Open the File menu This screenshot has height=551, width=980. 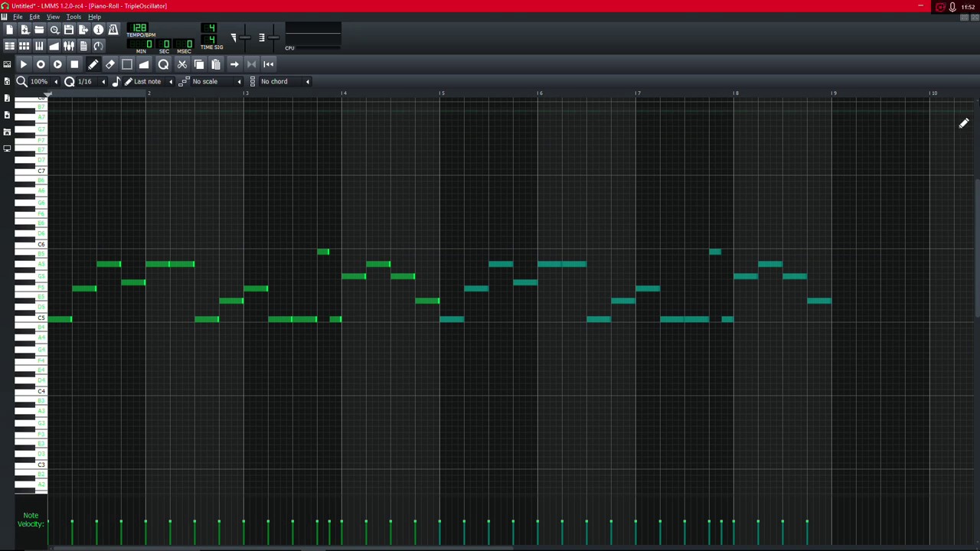pyautogui.click(x=18, y=17)
